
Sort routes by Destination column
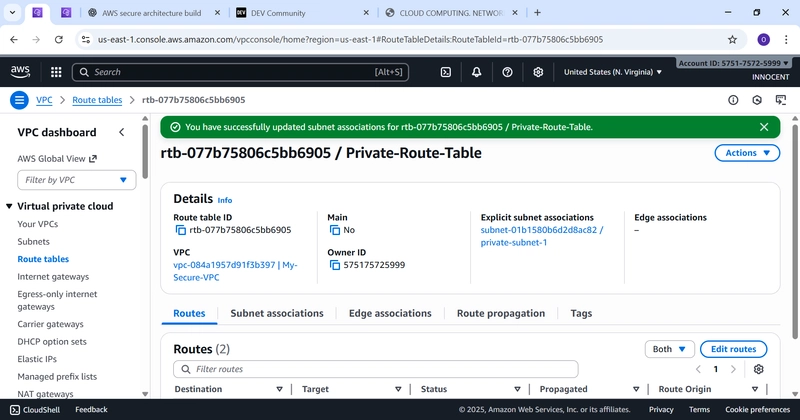coord(280,389)
